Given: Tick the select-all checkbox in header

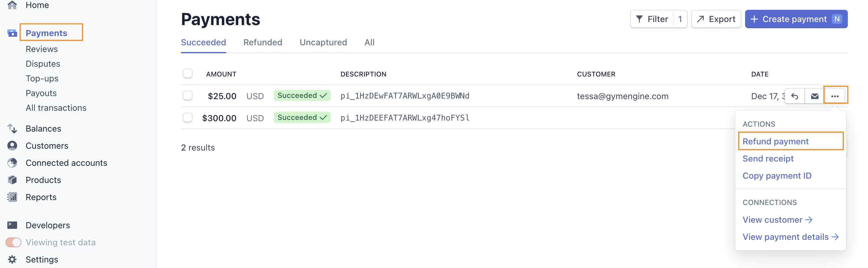Looking at the screenshot, I should pyautogui.click(x=188, y=73).
